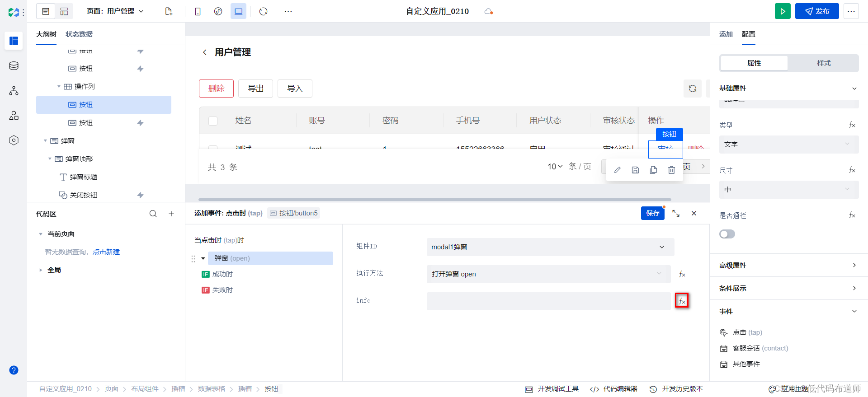Click the green preview play button
This screenshot has width=868, height=397.
pos(783,11)
